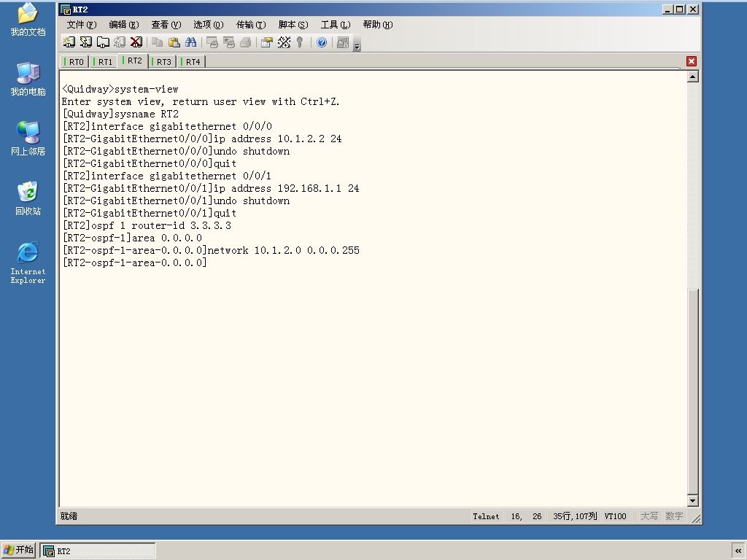Open the 选项(O) menu
This screenshot has height=560, width=747.
click(x=208, y=25)
